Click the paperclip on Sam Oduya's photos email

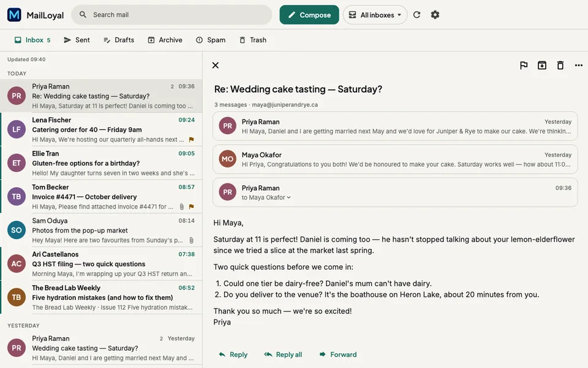[x=191, y=240]
